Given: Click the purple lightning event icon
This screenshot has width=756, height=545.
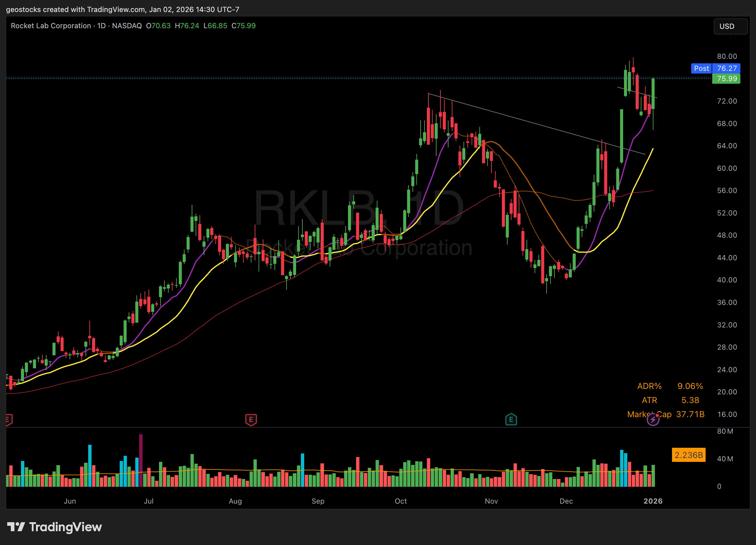Looking at the screenshot, I should (x=653, y=420).
